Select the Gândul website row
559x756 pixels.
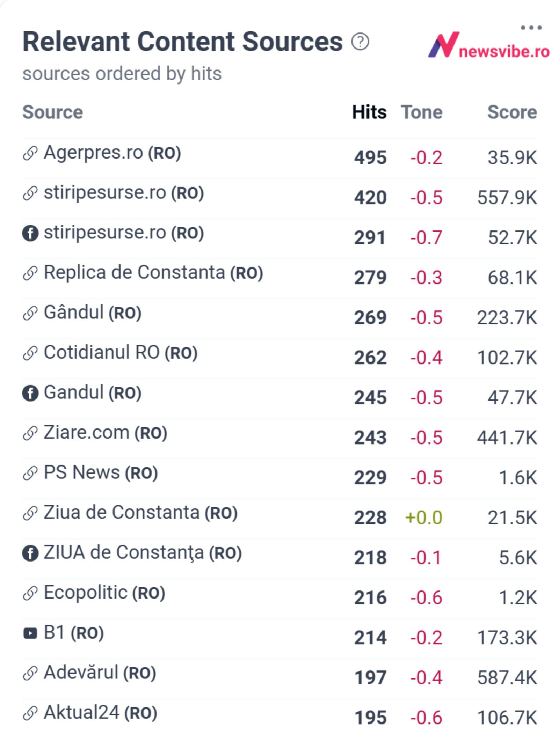[279, 318]
